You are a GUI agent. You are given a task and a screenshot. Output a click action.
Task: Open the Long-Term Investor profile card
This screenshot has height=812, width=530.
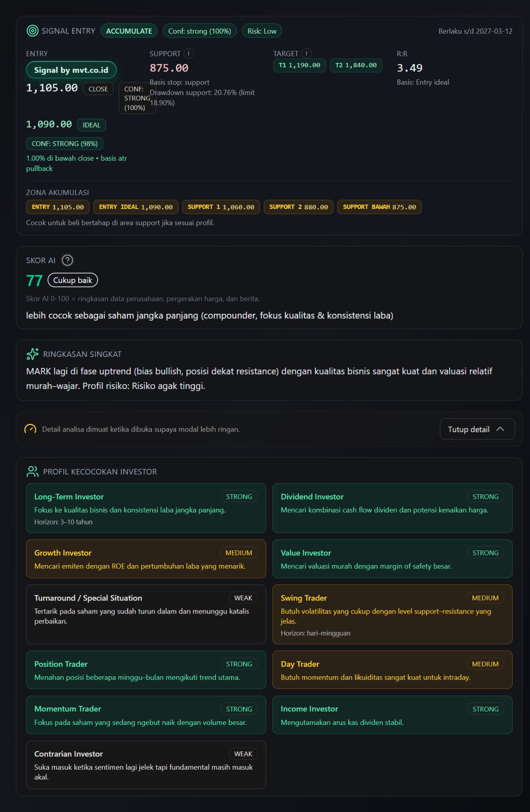[x=146, y=508]
